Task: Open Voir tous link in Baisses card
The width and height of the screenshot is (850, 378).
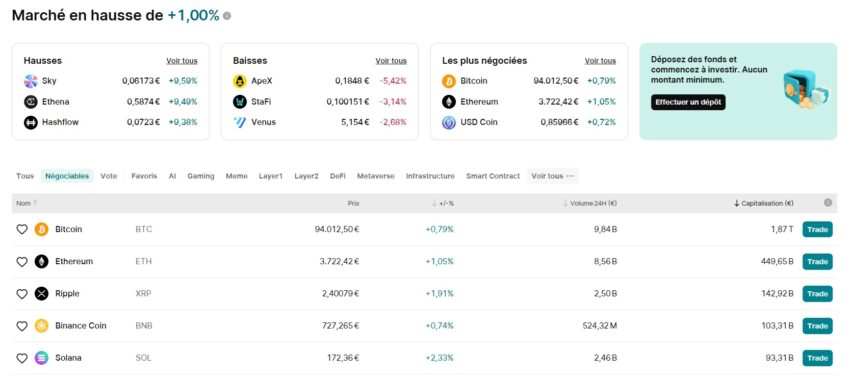Action: click(x=391, y=61)
